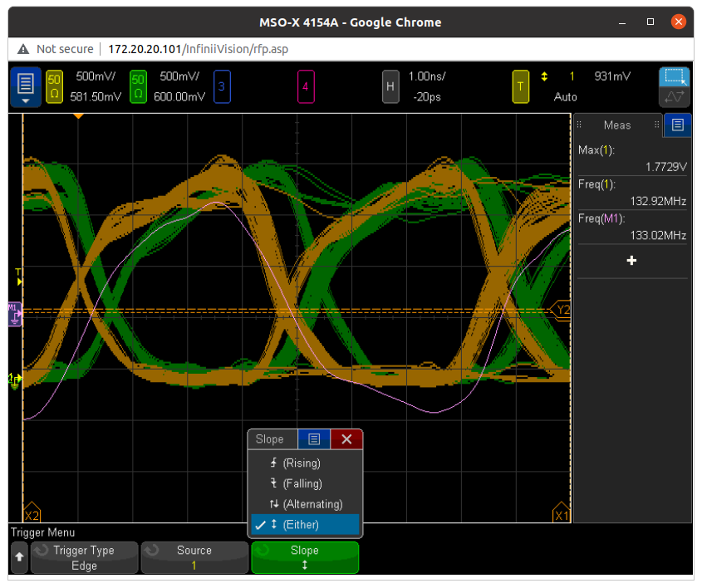Screen dimensions: 702x588
Task: Enable channel 4 with pink button
Action: tap(306, 86)
